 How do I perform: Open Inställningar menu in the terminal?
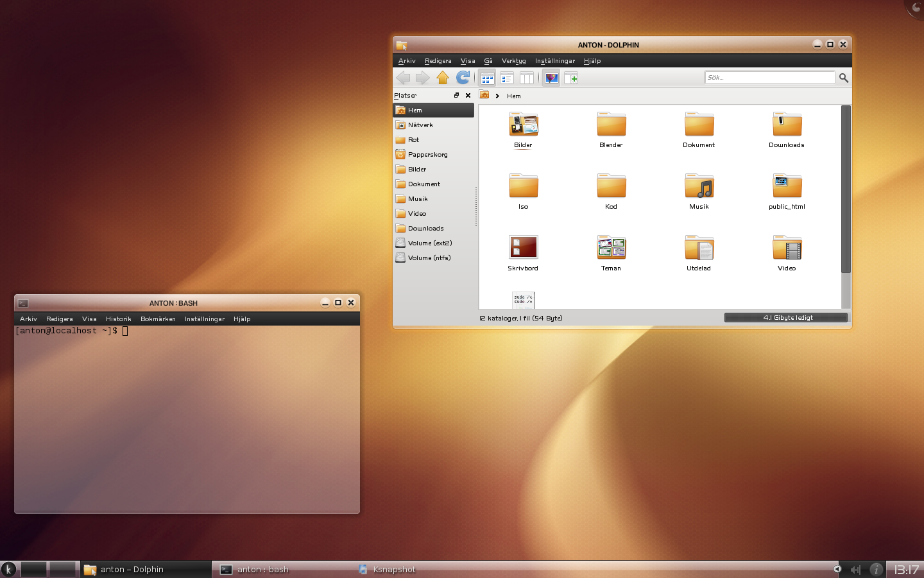point(205,319)
